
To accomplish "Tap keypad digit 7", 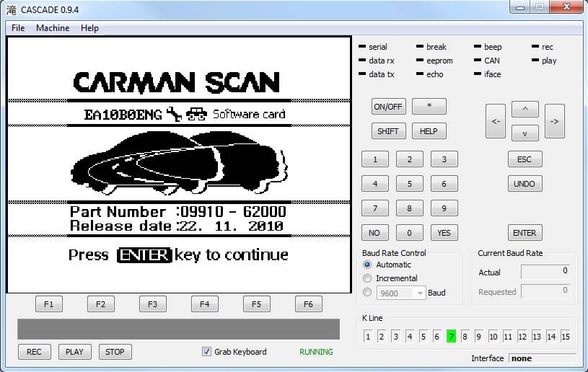I will pos(375,208).
